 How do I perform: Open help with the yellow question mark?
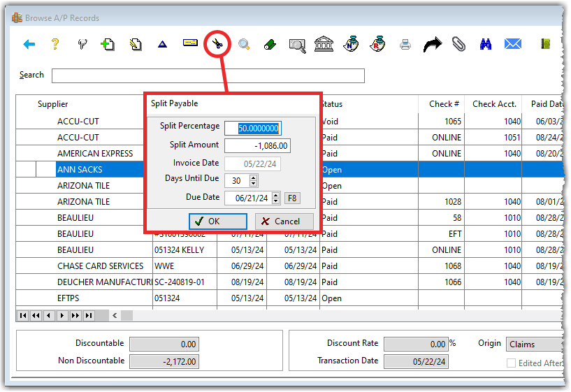tap(55, 44)
